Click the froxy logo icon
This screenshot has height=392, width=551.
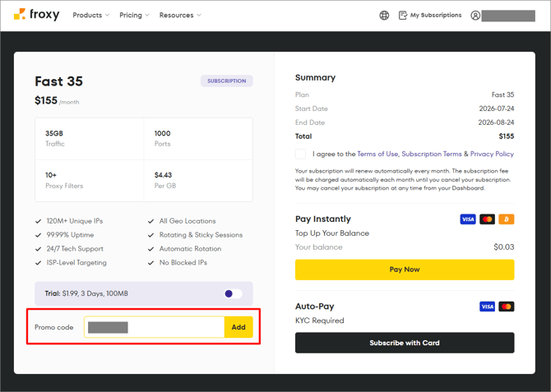point(20,14)
